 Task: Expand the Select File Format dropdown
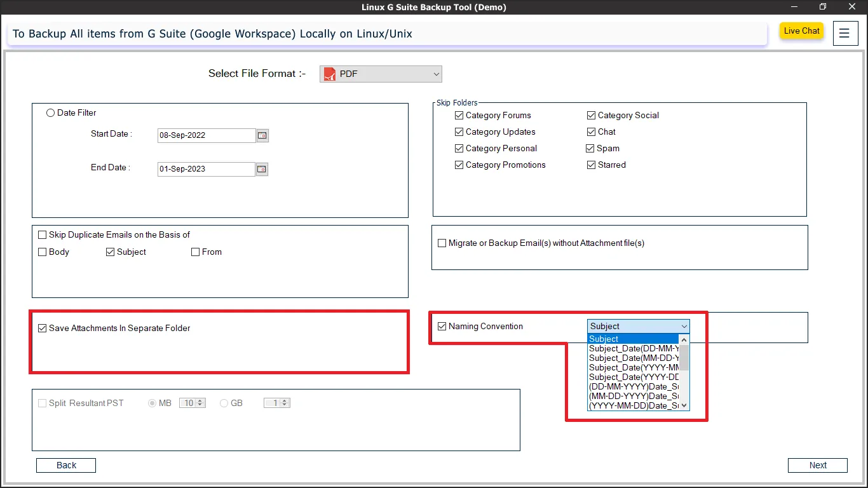pyautogui.click(x=436, y=74)
